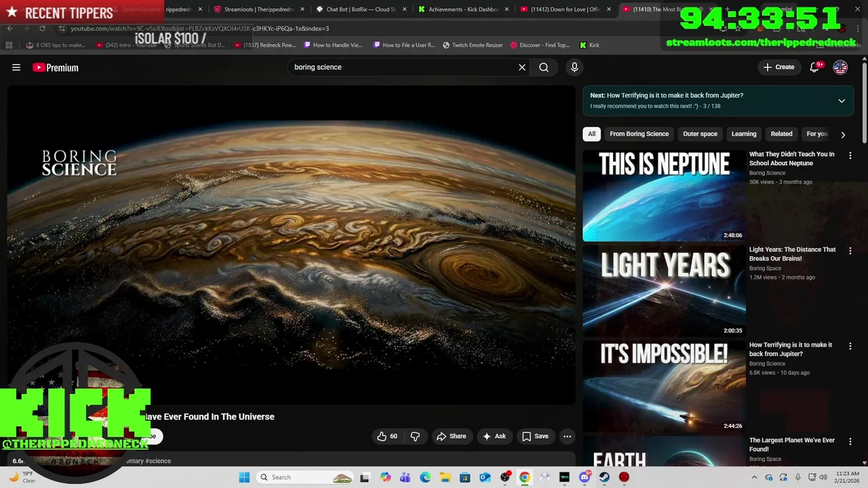Open YouTube notifications bell
Screen dimensions: 868x488
(814, 67)
